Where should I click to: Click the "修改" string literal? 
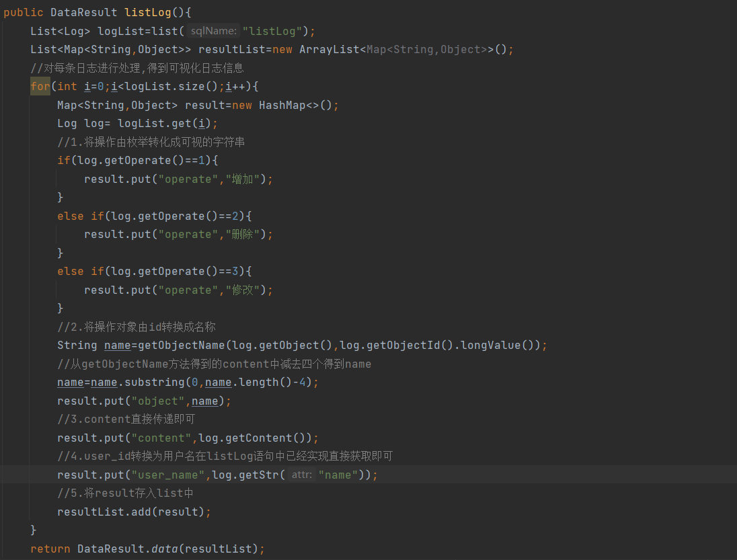pos(243,290)
